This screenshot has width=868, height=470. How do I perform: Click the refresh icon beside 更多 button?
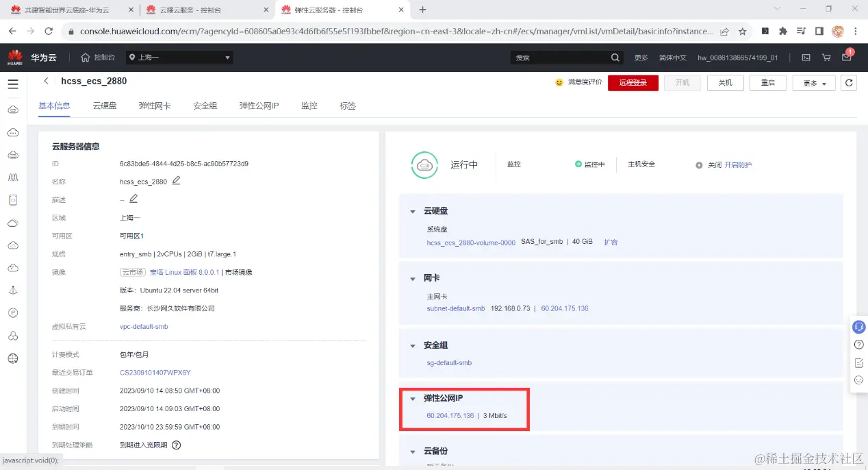[x=849, y=83]
